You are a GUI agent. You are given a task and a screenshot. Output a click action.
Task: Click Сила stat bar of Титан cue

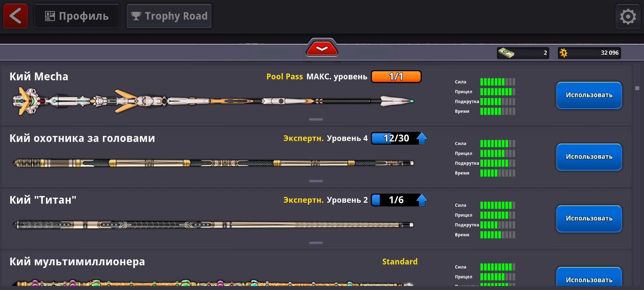pyautogui.click(x=498, y=205)
